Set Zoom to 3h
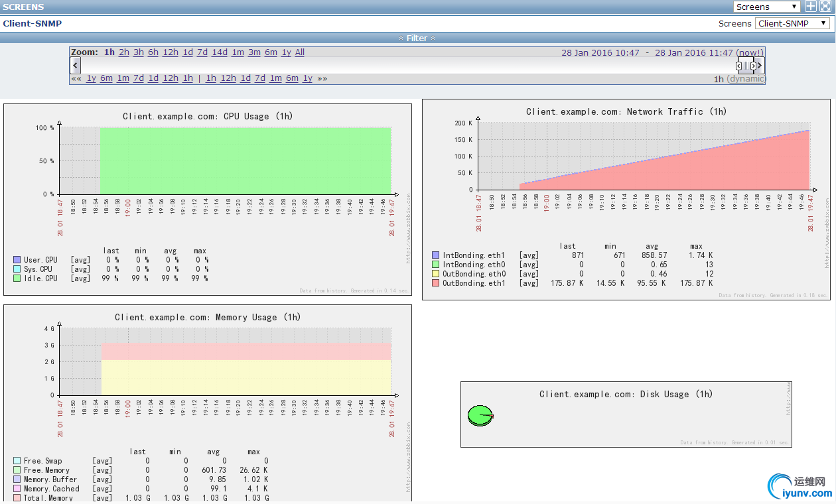This screenshot has width=836, height=504. pyautogui.click(x=139, y=52)
